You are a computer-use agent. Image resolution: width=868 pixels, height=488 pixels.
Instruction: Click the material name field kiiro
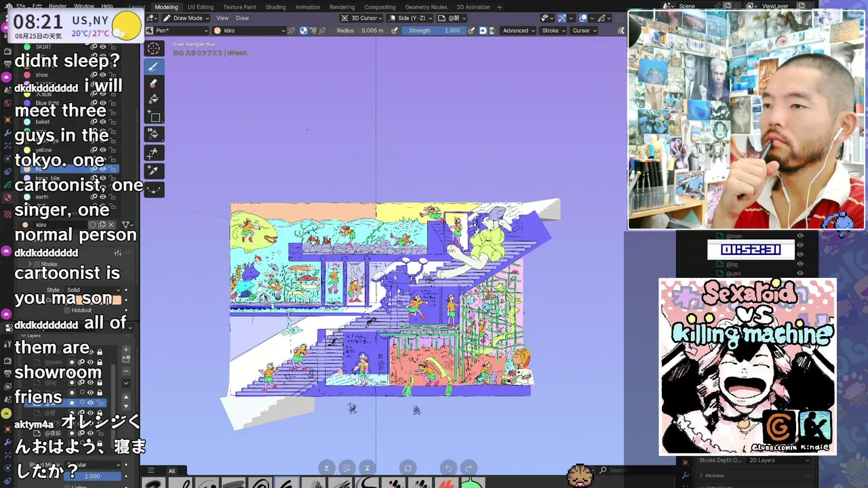[x=61, y=224]
